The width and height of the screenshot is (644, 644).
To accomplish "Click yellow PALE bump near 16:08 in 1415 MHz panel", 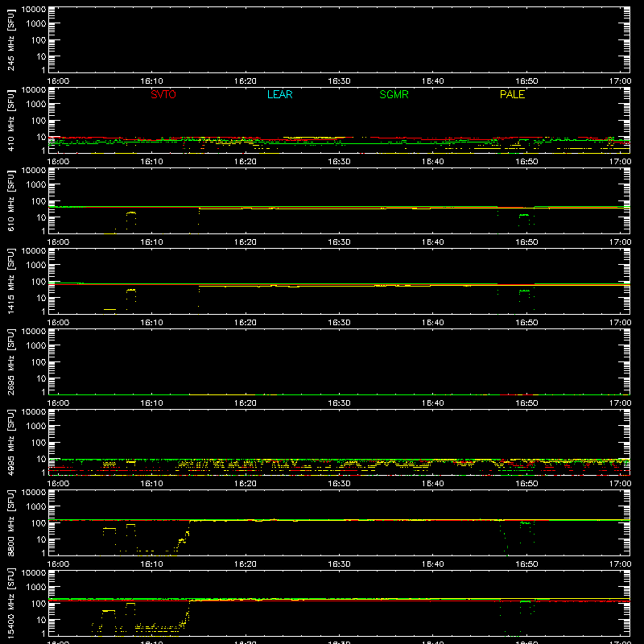I will point(131,290).
